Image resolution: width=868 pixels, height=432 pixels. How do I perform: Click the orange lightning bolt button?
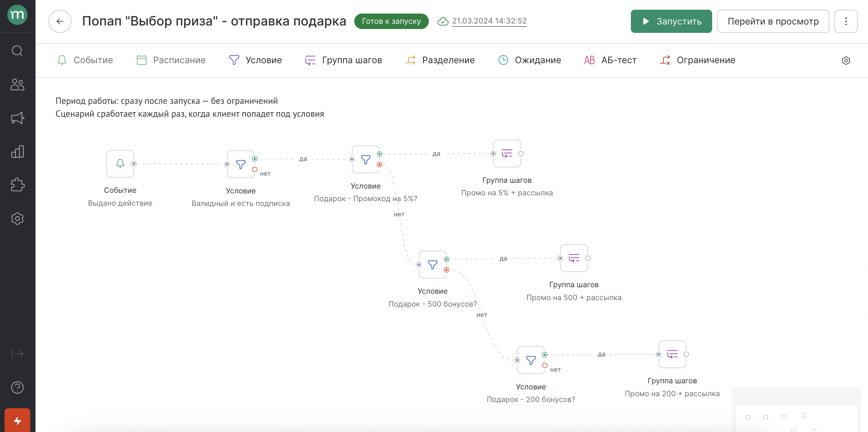coord(17,420)
